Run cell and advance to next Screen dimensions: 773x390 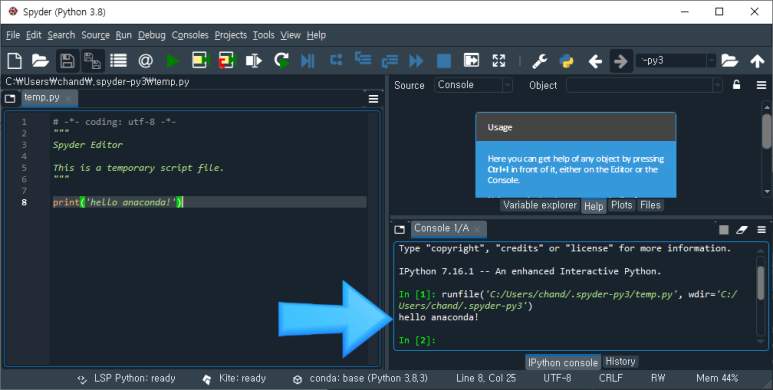pos(227,61)
